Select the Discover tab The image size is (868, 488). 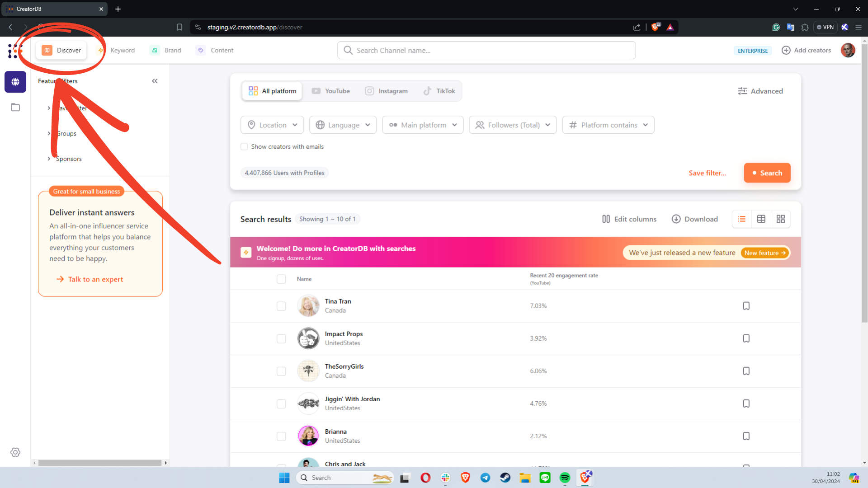click(x=61, y=50)
